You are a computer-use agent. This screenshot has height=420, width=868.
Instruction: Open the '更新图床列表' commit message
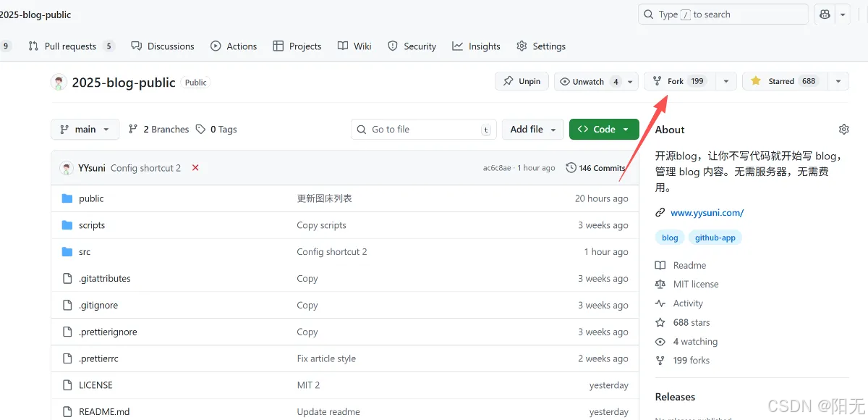[x=324, y=198]
